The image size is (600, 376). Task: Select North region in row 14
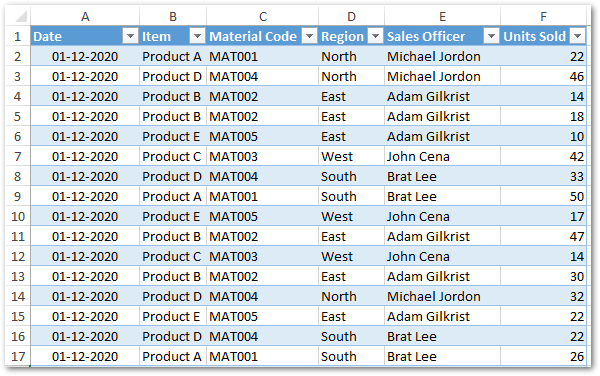351,296
